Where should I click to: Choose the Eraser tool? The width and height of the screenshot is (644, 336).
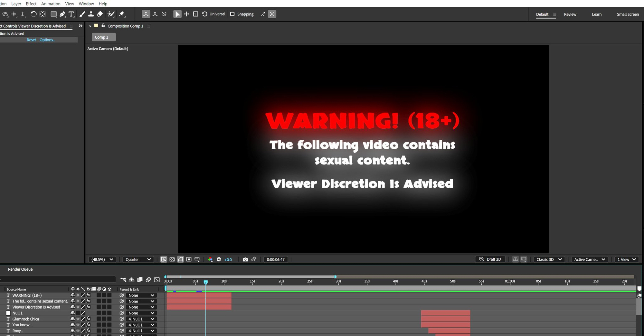[100, 14]
